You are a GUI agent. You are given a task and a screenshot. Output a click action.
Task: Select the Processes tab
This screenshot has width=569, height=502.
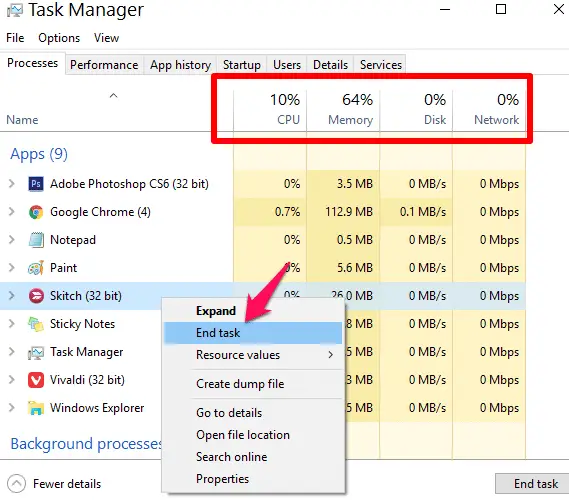32,63
